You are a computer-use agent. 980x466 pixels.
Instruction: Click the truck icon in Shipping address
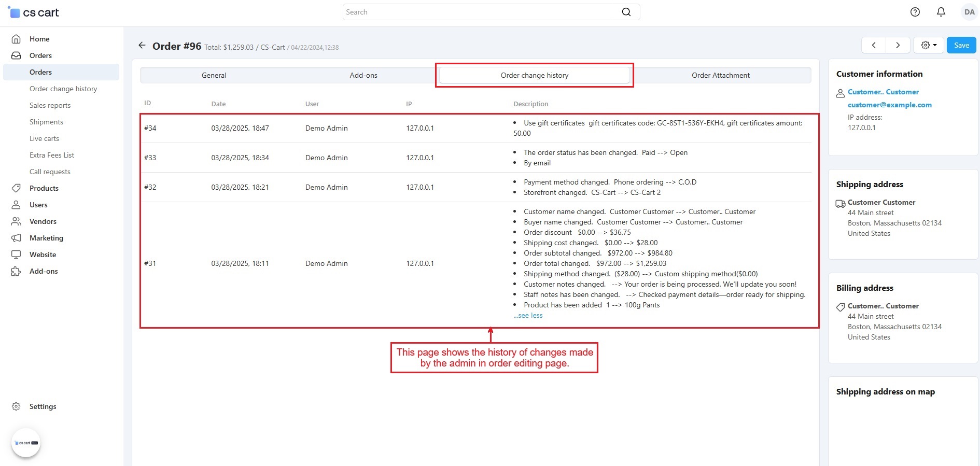pyautogui.click(x=841, y=204)
